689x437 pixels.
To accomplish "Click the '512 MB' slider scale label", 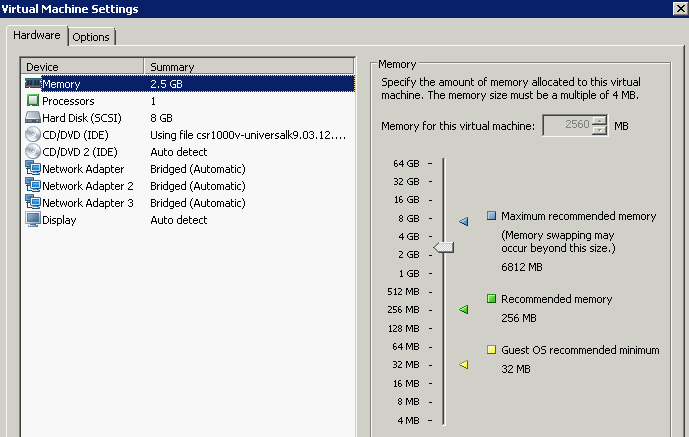I will 403,291.
